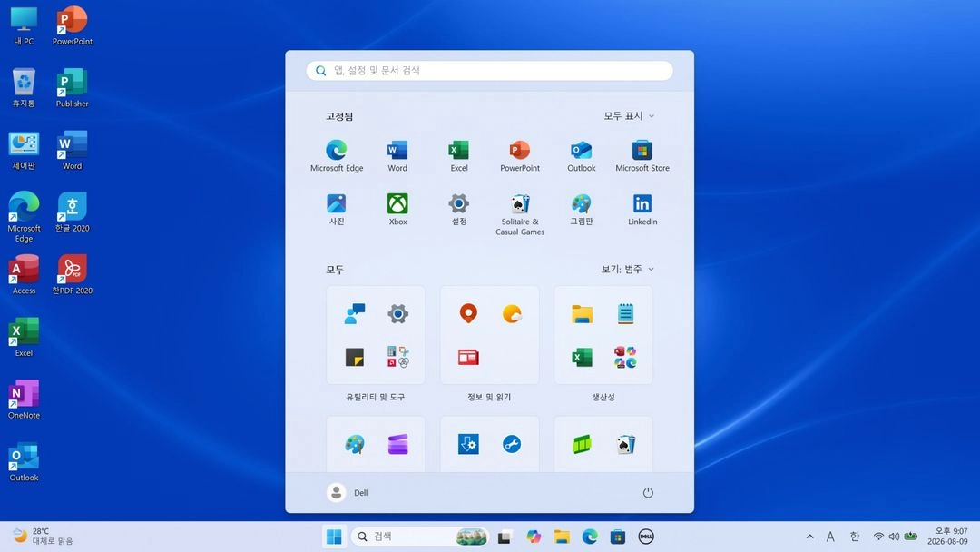This screenshot has width=980, height=552.
Task: Toggle the 한 Korean input mode indicator
Action: 854,537
